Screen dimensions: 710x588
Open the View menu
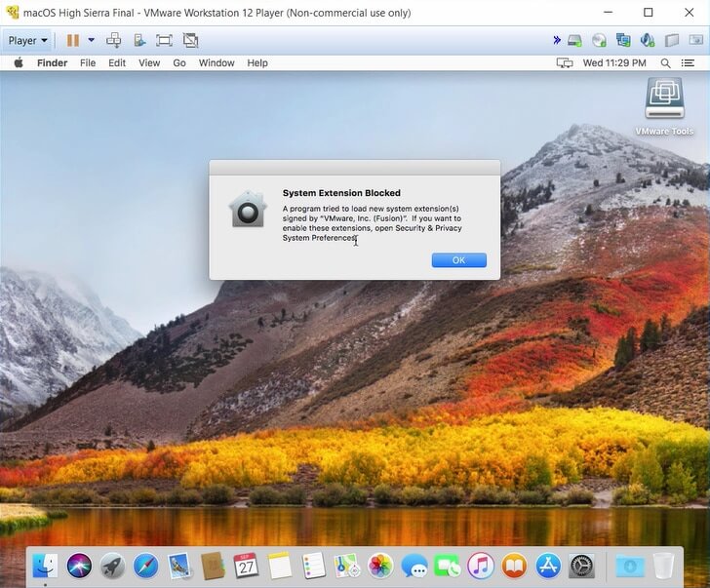(x=149, y=63)
